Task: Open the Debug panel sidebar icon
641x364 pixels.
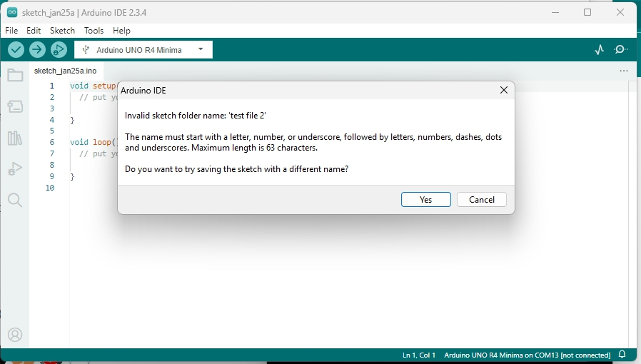Action: [15, 169]
